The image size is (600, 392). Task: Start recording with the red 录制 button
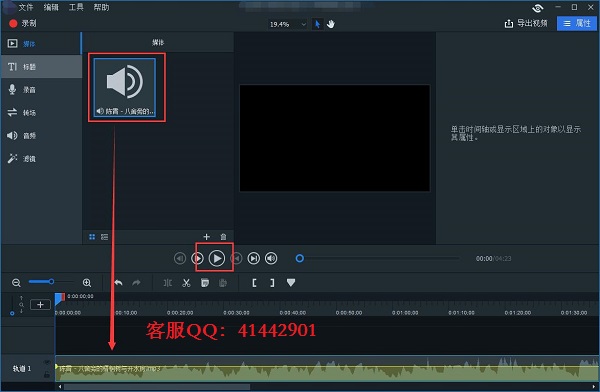pos(23,23)
